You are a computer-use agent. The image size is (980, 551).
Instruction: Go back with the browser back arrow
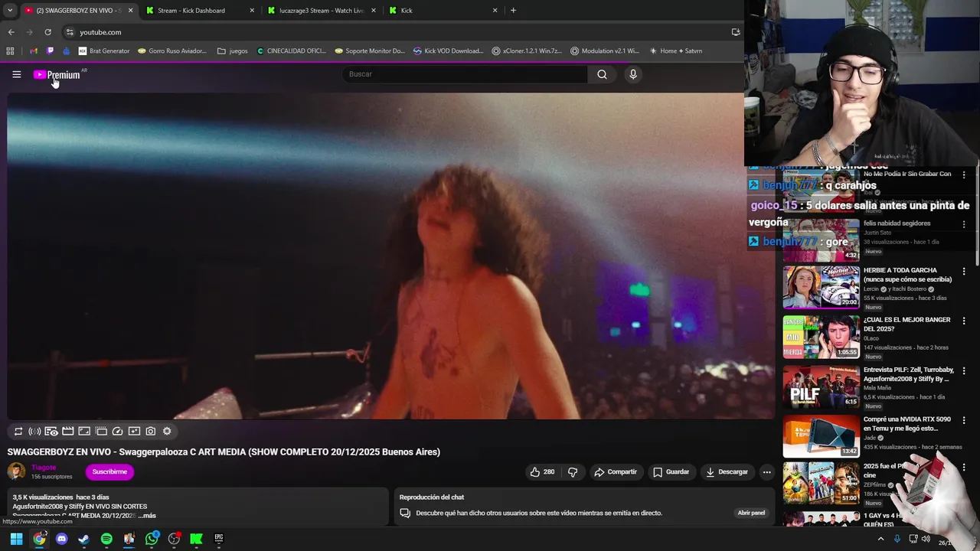11,32
